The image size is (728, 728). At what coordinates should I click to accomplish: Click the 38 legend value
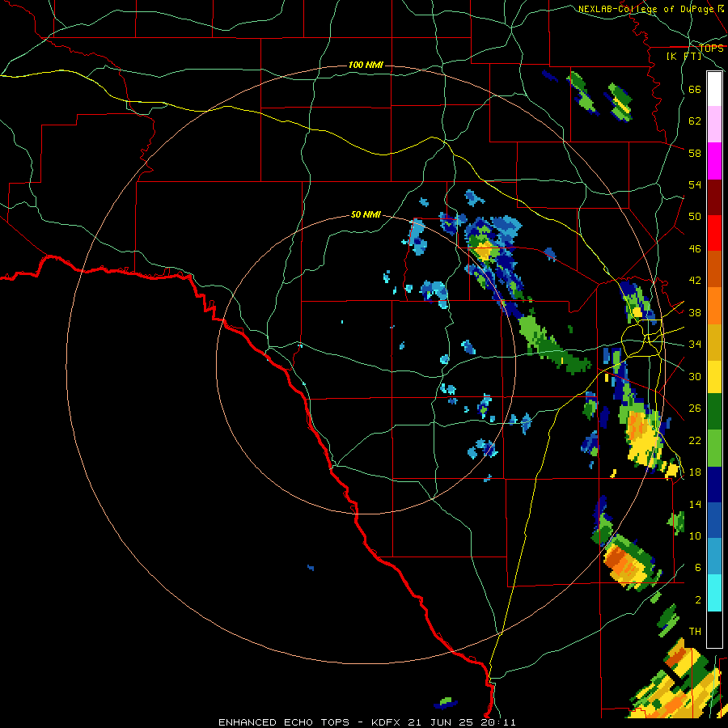point(695,312)
